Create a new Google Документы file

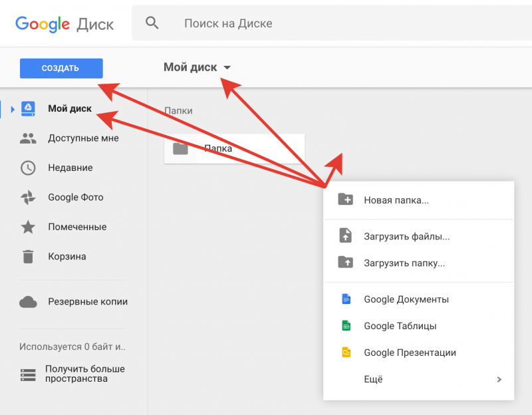click(x=406, y=299)
